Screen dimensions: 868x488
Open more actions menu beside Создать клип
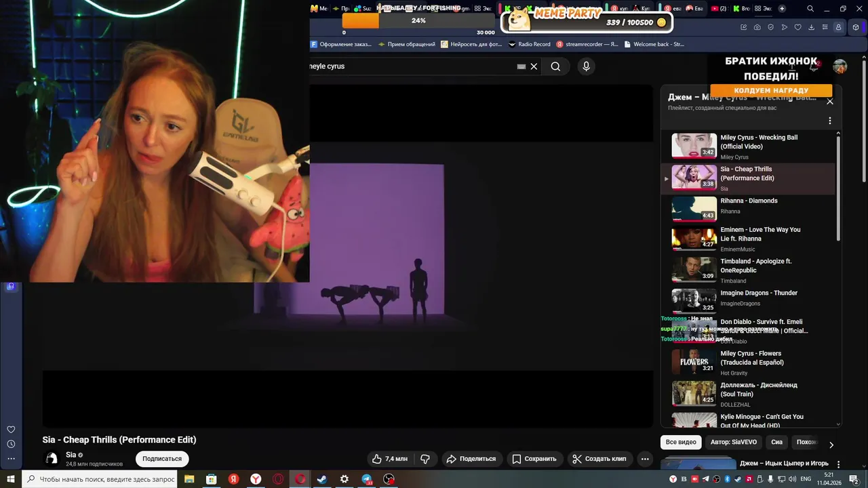(x=645, y=459)
